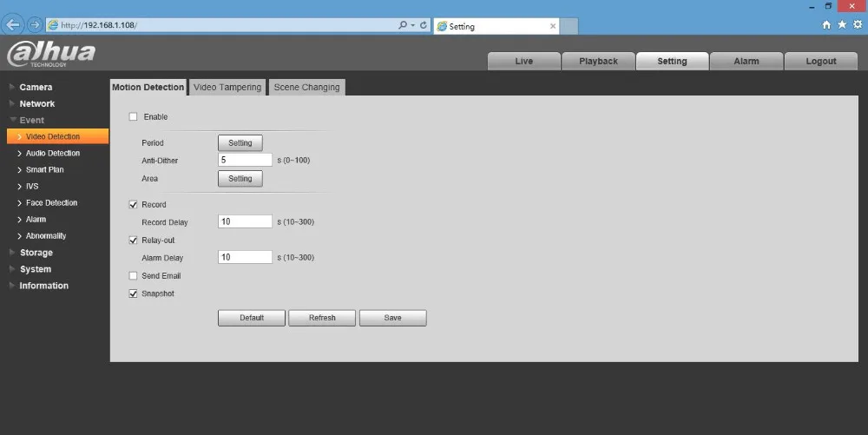This screenshot has width=868, height=435.
Task: Expand the Storage menu section
Action: click(x=36, y=253)
